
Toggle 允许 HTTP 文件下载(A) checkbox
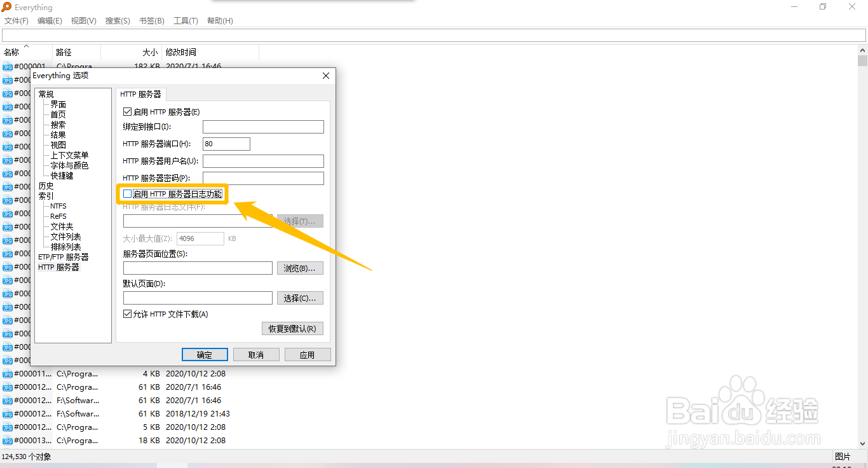coord(127,314)
